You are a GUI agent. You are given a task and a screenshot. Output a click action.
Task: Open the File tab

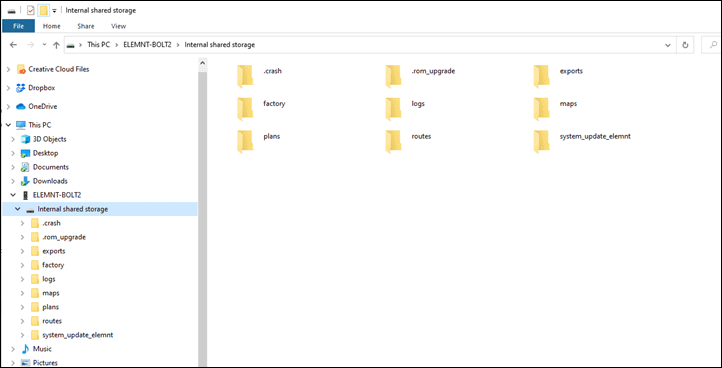pyautogui.click(x=18, y=26)
